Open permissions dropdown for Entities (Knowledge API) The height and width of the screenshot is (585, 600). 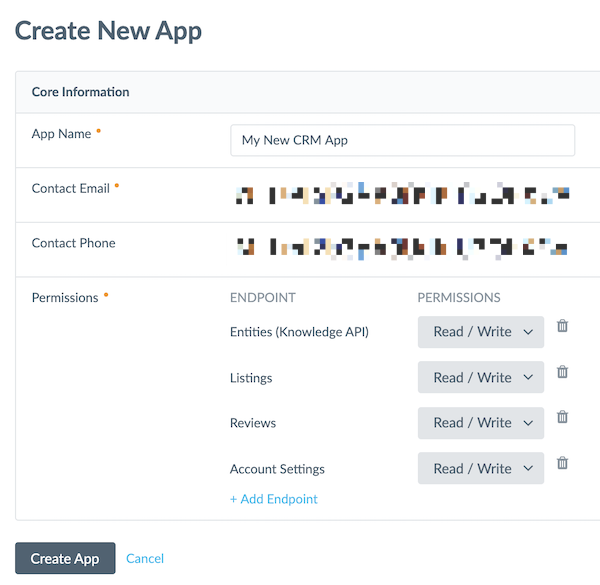click(x=481, y=332)
